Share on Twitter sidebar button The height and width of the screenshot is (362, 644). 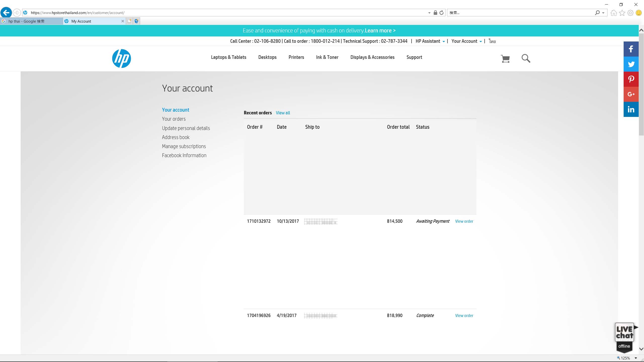click(x=631, y=64)
